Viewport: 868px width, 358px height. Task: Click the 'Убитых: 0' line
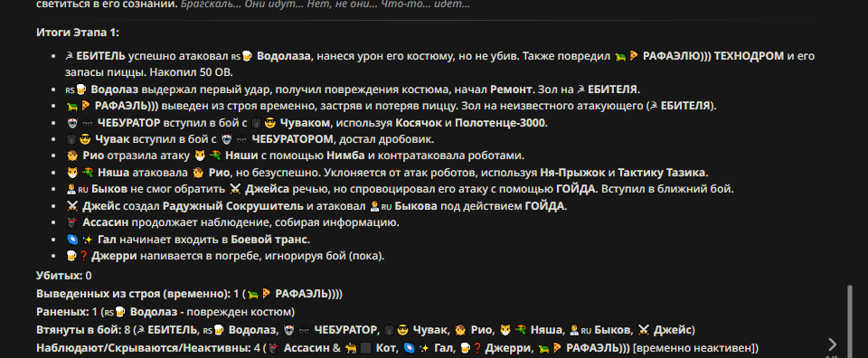click(x=64, y=275)
